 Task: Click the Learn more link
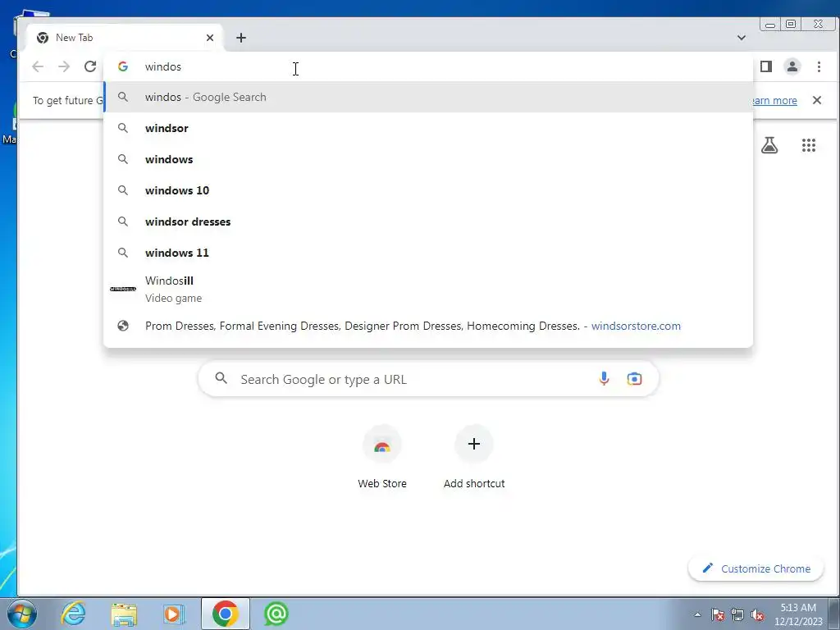point(774,101)
